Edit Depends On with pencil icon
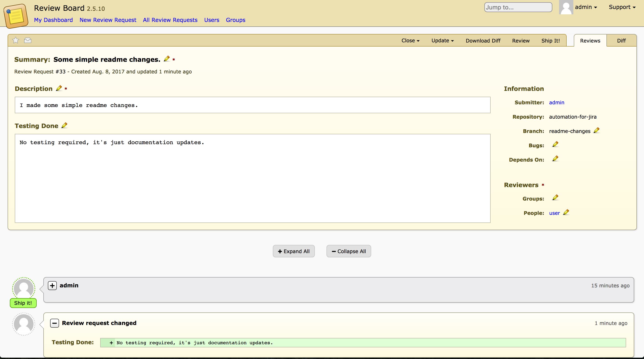This screenshot has width=644, height=359. 555,159
